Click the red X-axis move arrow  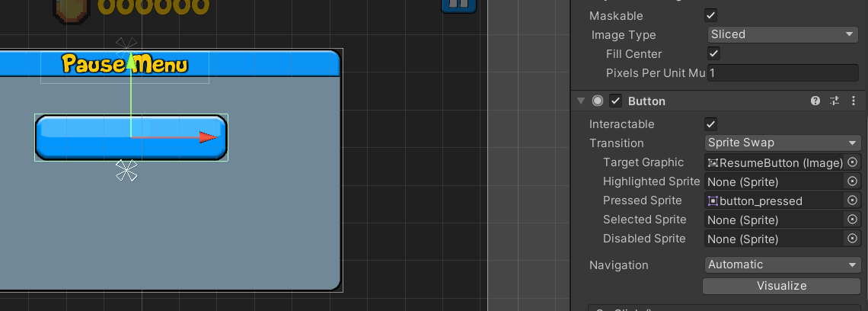[x=208, y=137]
